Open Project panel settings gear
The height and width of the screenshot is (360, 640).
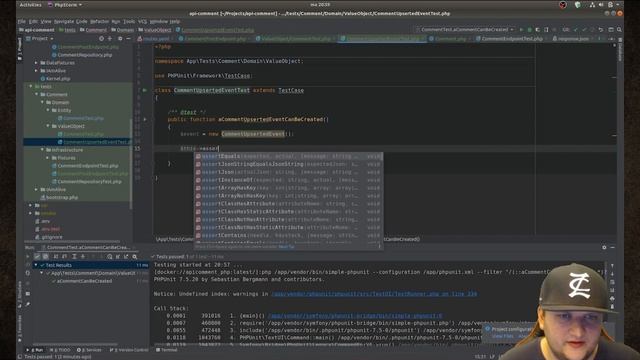coord(120,38)
